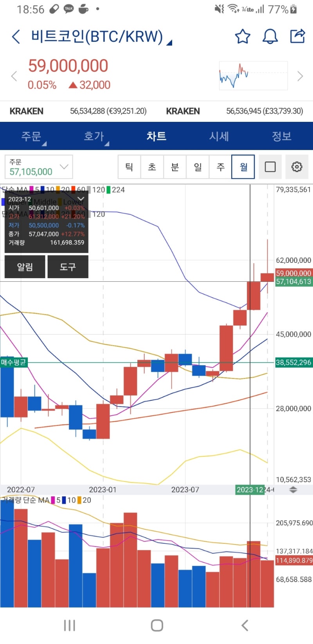
Task: Tap Android home button
Action: click(157, 625)
